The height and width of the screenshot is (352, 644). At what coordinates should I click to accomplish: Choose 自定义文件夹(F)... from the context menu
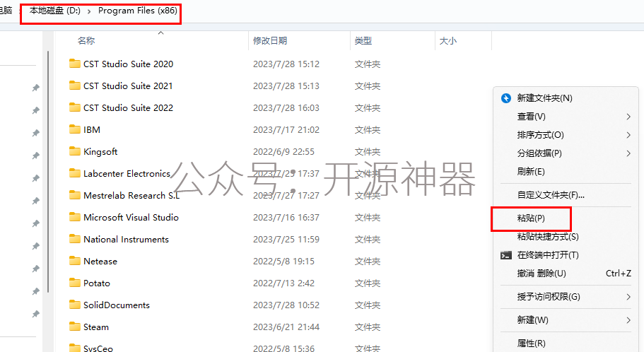[551, 194]
